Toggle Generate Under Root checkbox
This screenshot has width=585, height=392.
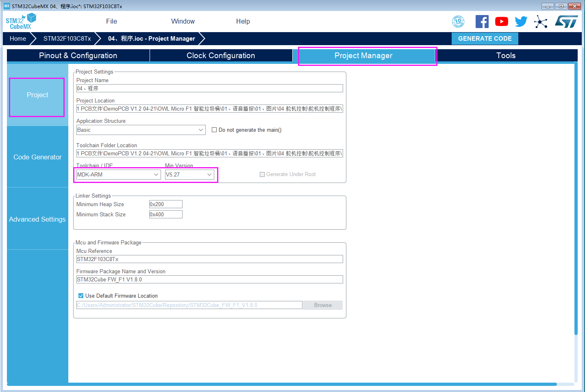click(x=262, y=174)
